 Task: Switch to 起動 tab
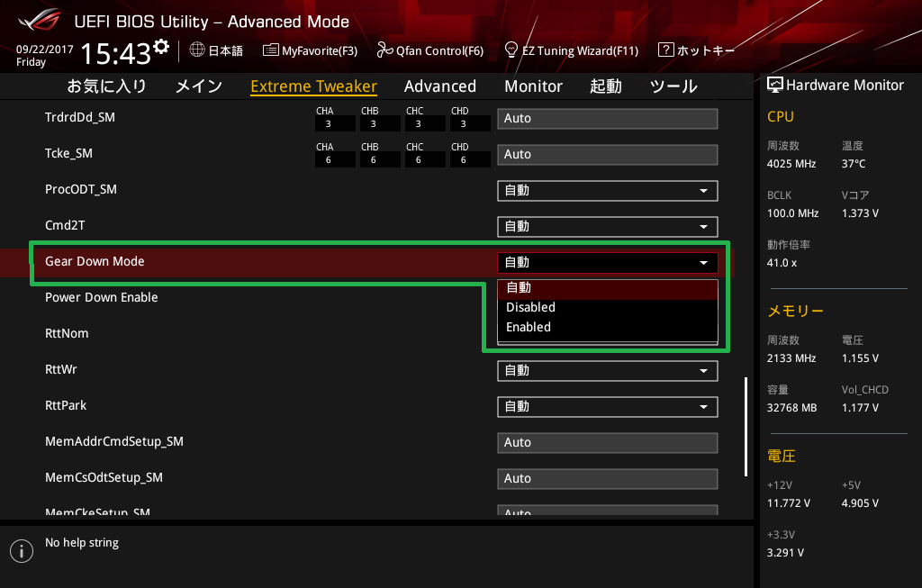(606, 86)
